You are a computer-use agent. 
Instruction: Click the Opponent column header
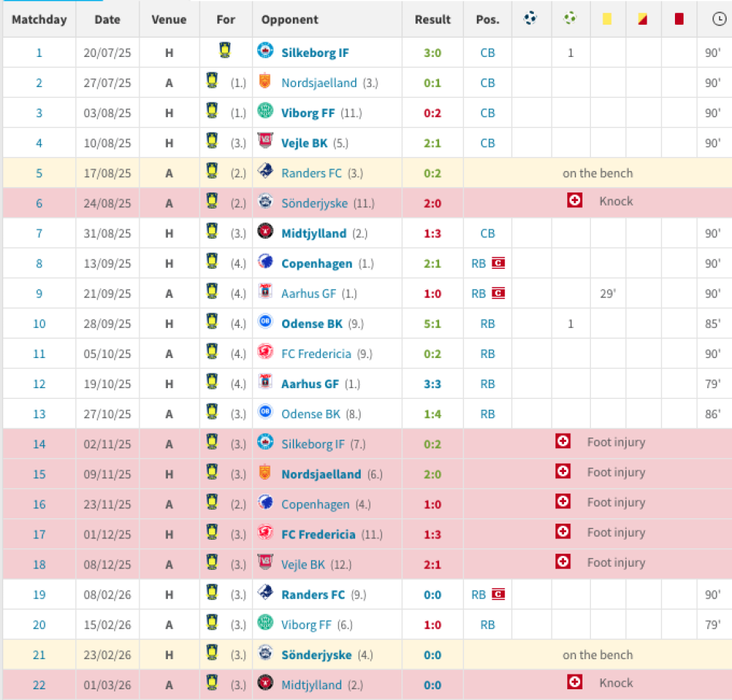(290, 19)
